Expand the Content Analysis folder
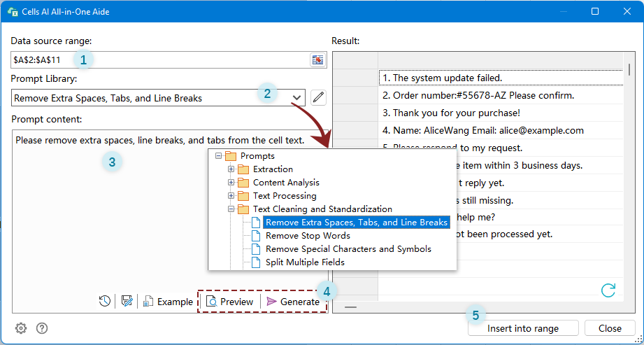Viewport: 644px width, 345px height. (231, 182)
